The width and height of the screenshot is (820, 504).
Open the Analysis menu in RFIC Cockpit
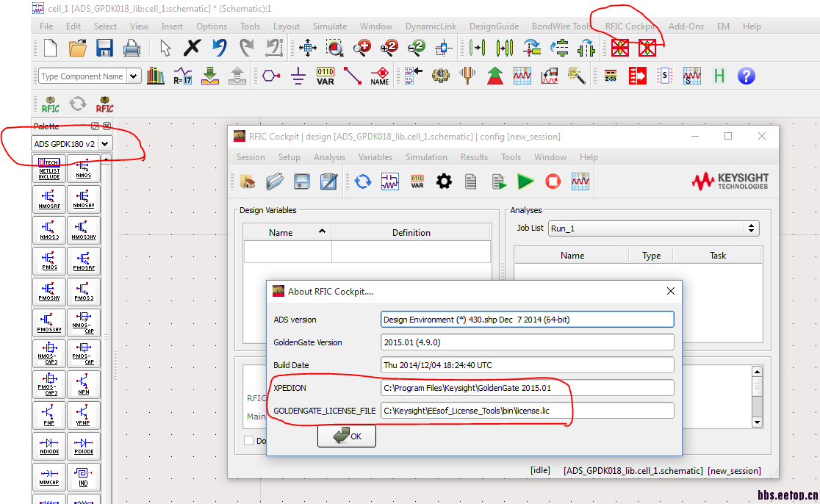click(329, 156)
